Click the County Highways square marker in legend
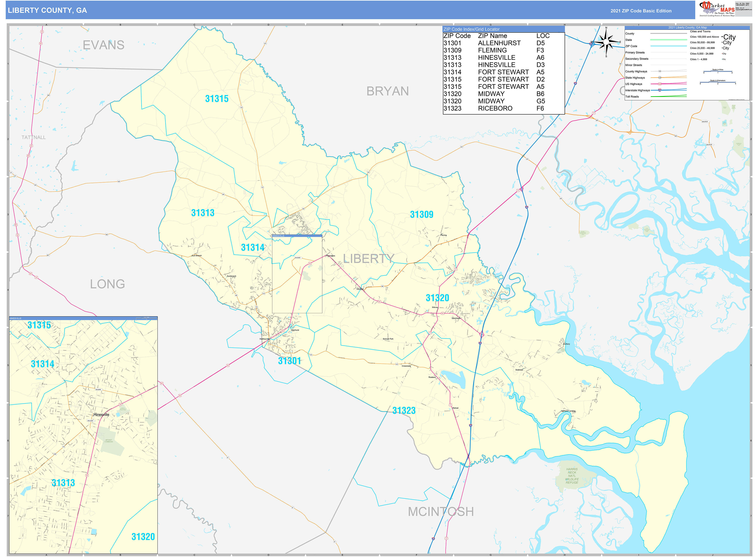Screen dimensions: 756x557 pos(660,71)
